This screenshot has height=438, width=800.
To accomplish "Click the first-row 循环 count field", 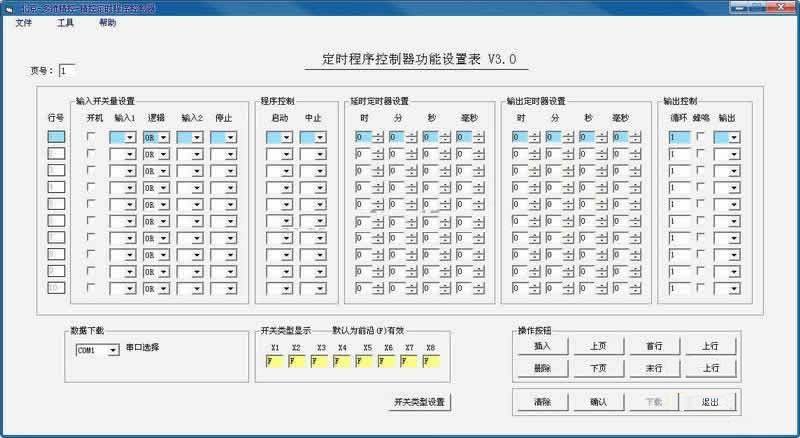I will click(x=679, y=137).
